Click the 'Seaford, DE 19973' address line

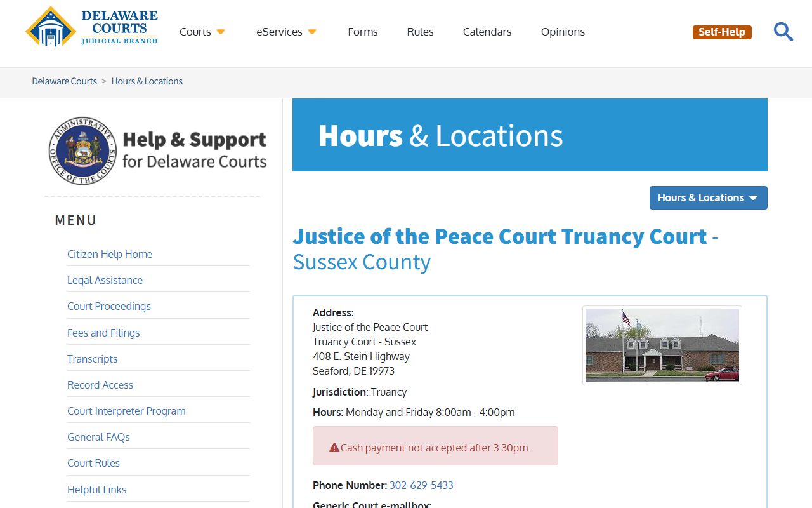click(x=353, y=371)
